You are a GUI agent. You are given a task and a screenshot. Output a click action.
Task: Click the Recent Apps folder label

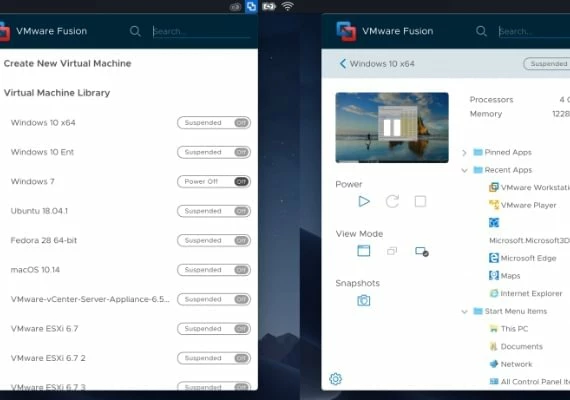[508, 170]
